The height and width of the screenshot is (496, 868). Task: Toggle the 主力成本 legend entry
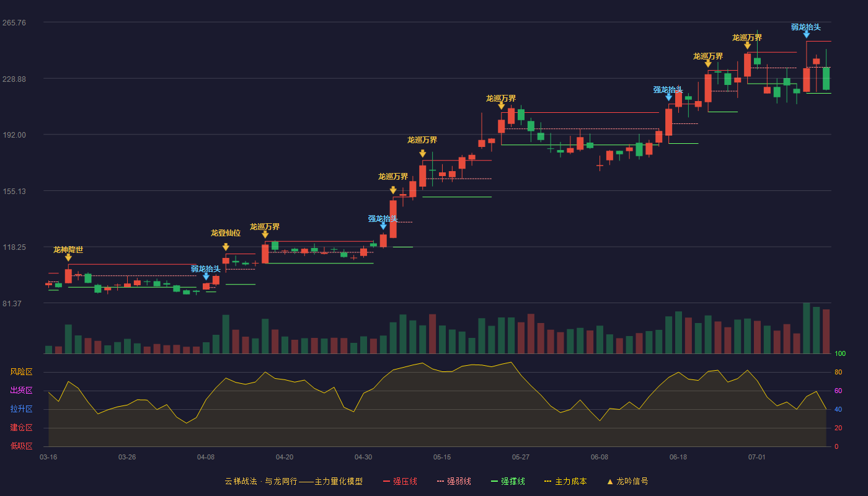tap(565, 481)
